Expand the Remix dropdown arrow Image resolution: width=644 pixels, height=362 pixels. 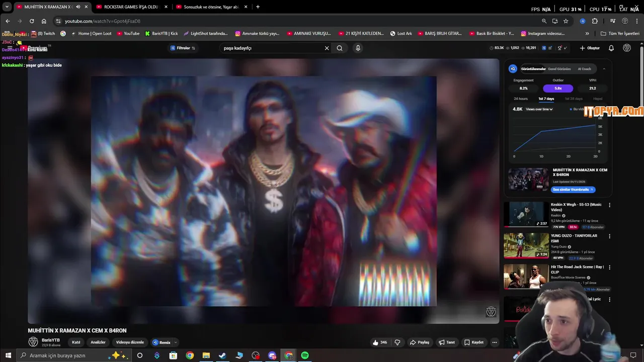[x=175, y=342]
